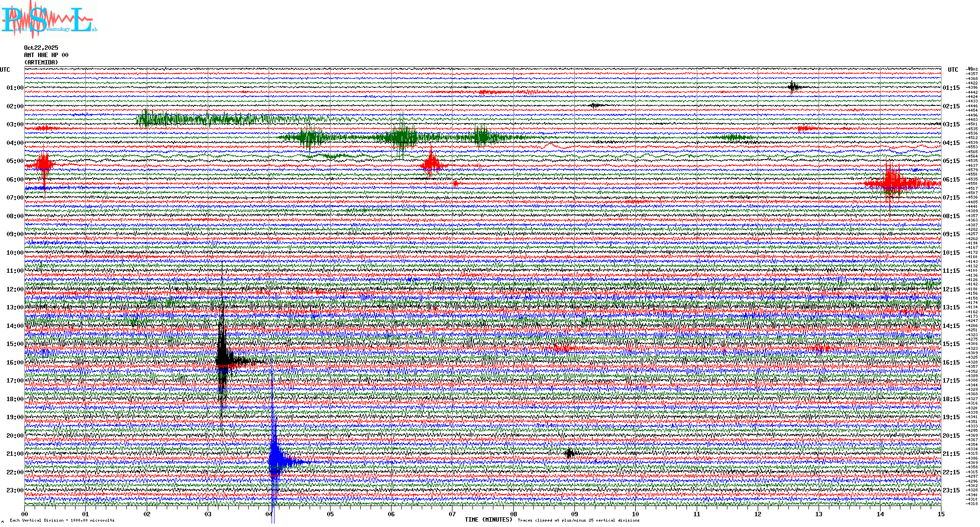Click the upper-right UTC label
This screenshot has width=980, height=527.
pos(953,70)
